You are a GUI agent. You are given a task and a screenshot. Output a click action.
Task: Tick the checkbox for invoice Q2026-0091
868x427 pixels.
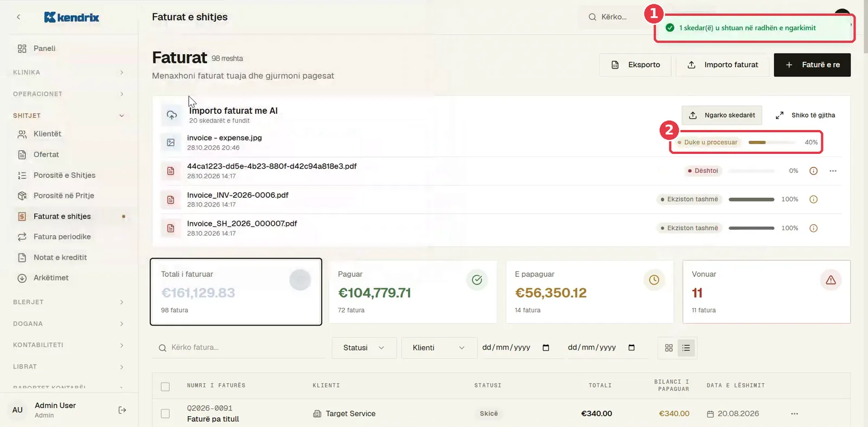[x=165, y=413]
